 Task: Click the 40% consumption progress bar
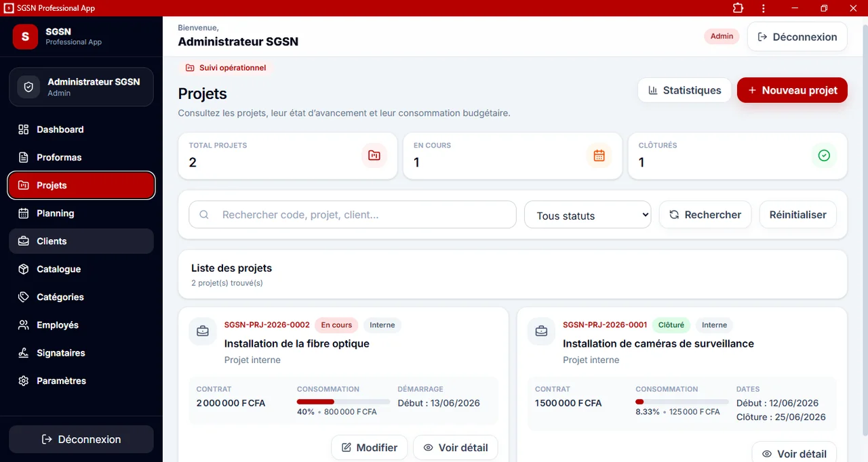tap(343, 402)
